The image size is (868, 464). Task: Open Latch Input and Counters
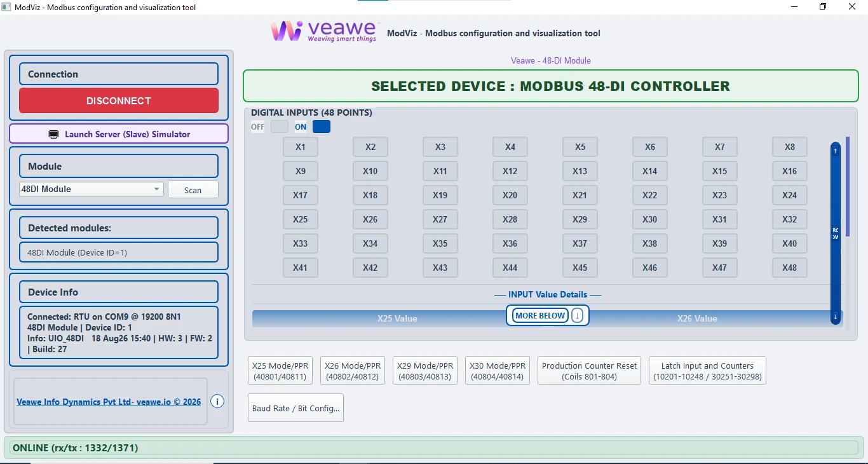(707, 371)
